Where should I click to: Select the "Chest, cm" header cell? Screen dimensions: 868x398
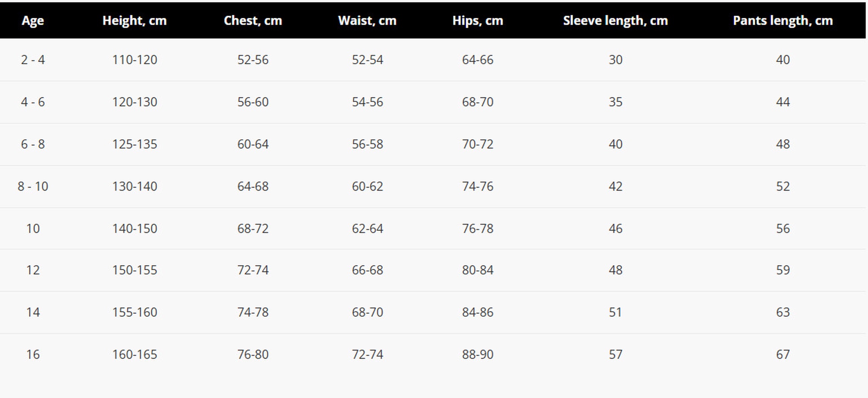coord(253,20)
